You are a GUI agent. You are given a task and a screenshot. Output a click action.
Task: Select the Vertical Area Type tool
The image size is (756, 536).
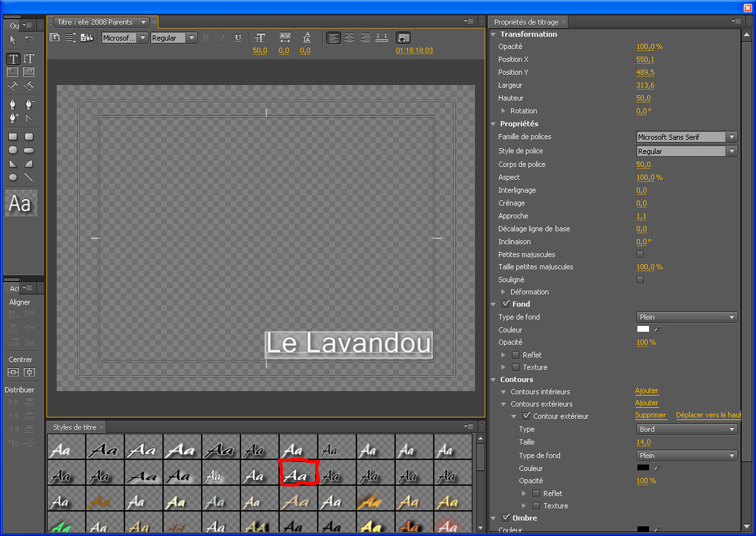[x=29, y=72]
